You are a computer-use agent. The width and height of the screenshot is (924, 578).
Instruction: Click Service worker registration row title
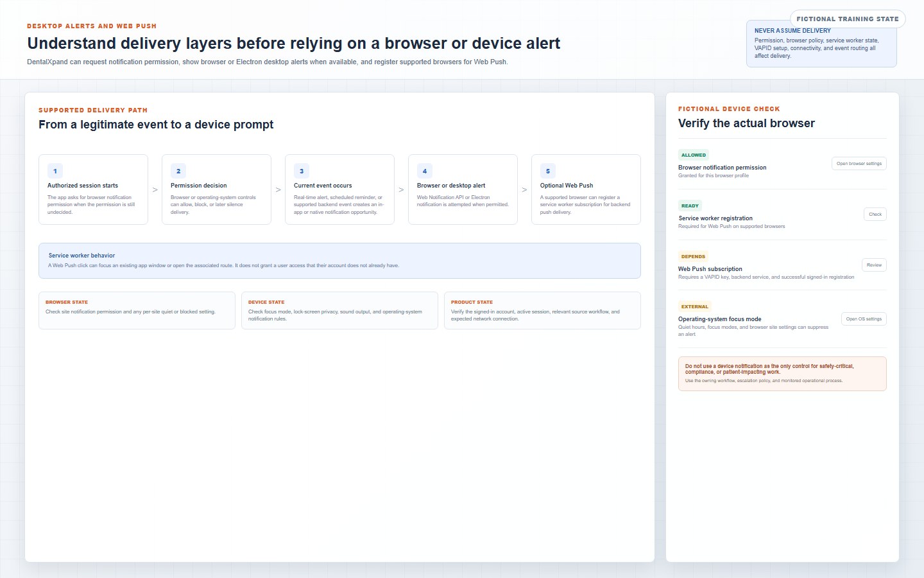(715, 218)
